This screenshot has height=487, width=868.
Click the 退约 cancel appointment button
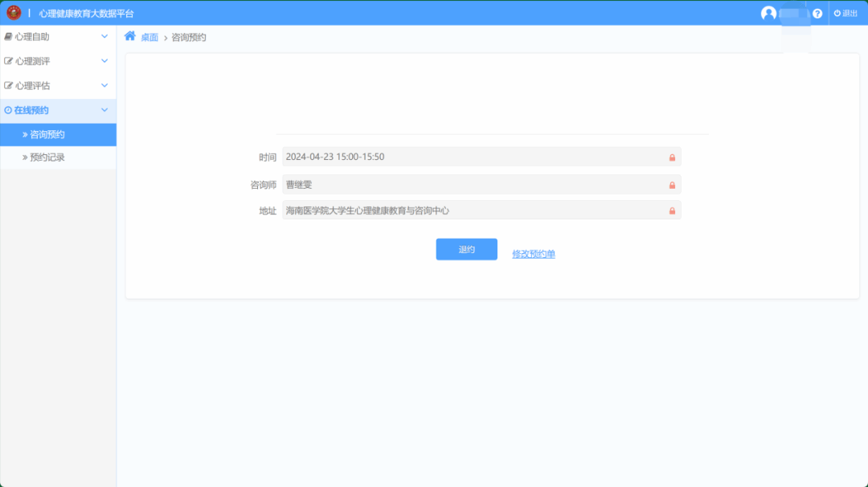(467, 250)
